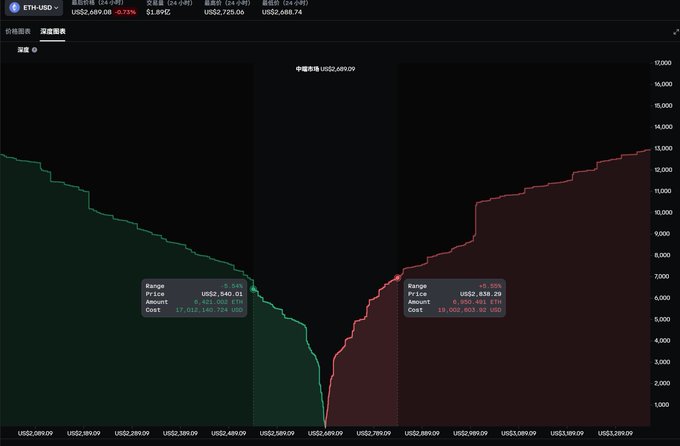Click the US$2,989.09 price axis label
The height and width of the screenshot is (446, 680).
point(470,433)
